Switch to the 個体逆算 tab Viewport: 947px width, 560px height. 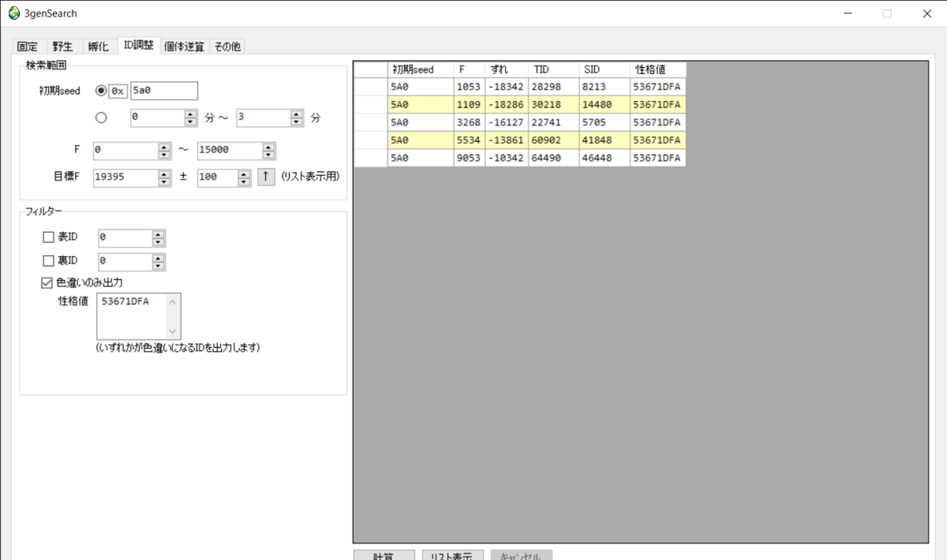tap(185, 47)
